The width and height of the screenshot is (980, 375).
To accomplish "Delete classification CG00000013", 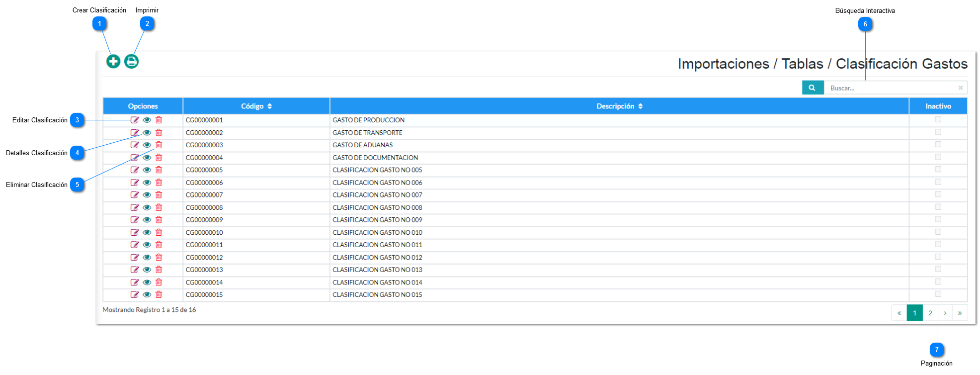I will pos(159,270).
